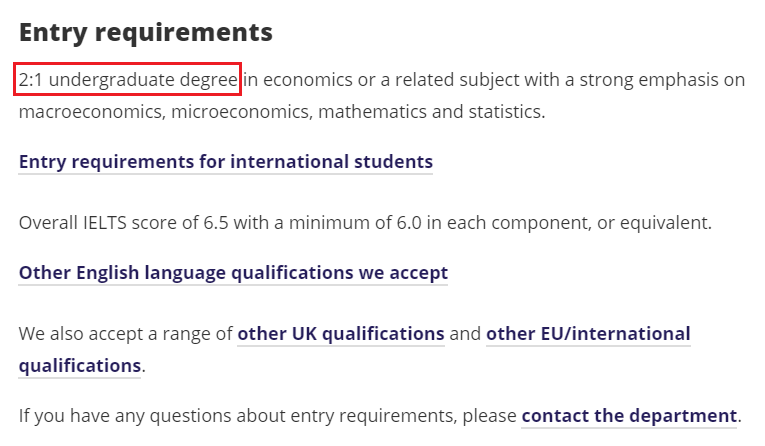Click the word macroeconomics

90,111
